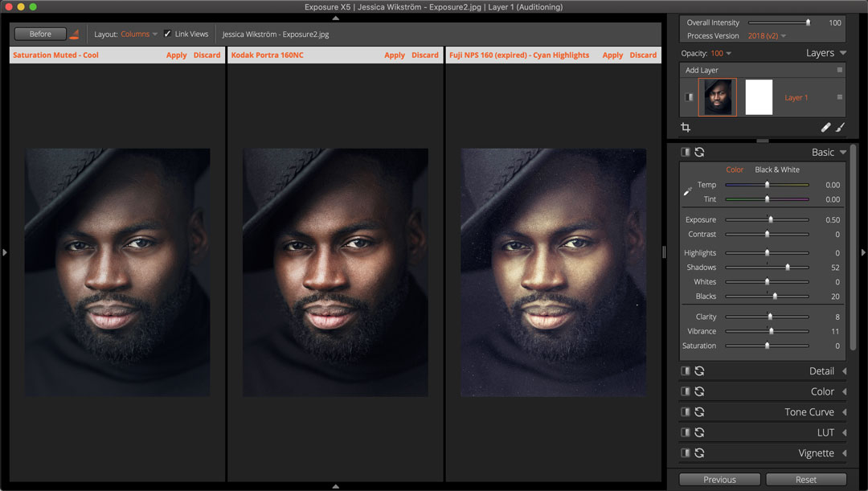Switch Basic panel to Black & White
868x491 pixels.
(x=777, y=170)
